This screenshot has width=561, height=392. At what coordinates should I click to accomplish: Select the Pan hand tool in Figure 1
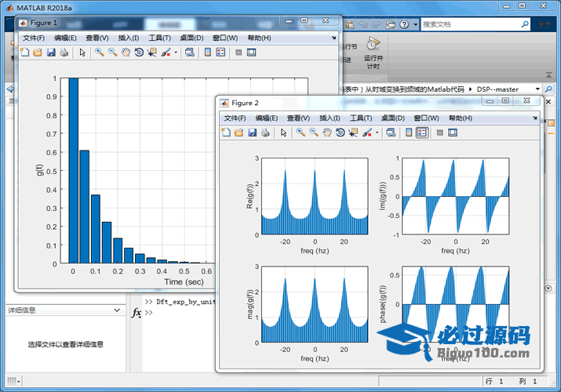pyautogui.click(x=126, y=53)
